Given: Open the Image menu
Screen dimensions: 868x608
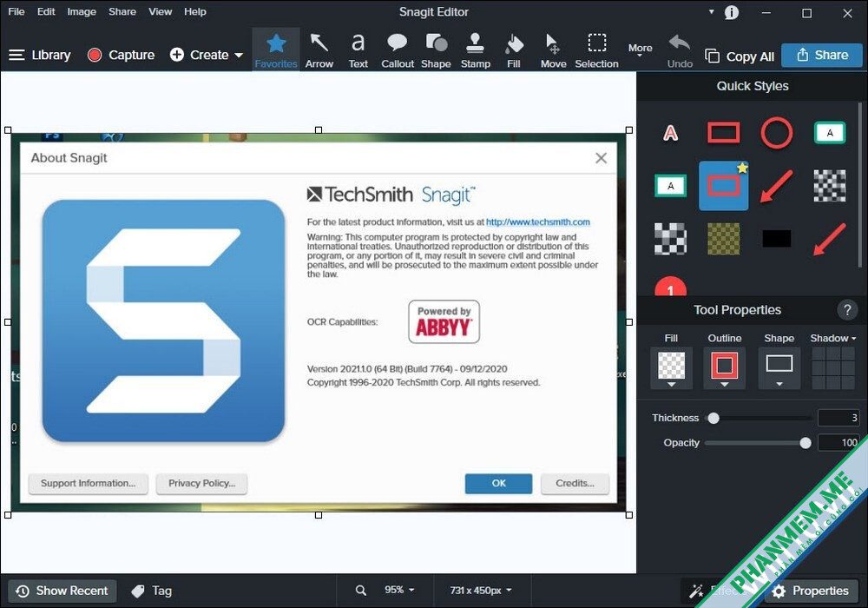Looking at the screenshot, I should click(82, 11).
